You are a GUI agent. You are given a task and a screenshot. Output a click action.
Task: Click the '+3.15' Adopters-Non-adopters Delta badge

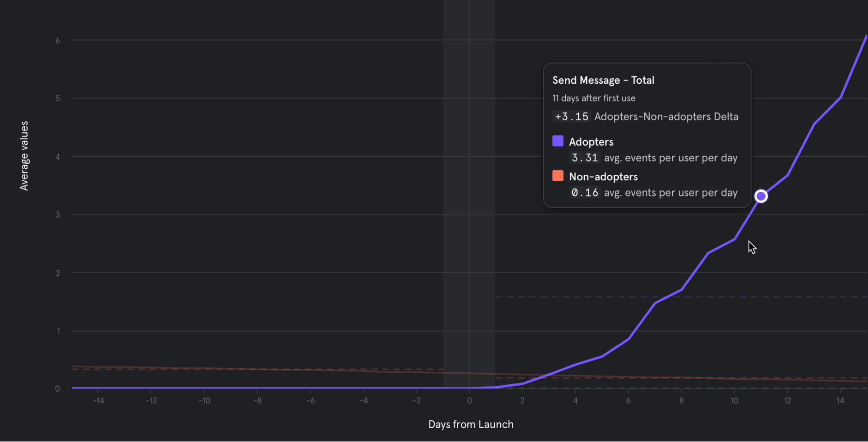pos(571,116)
